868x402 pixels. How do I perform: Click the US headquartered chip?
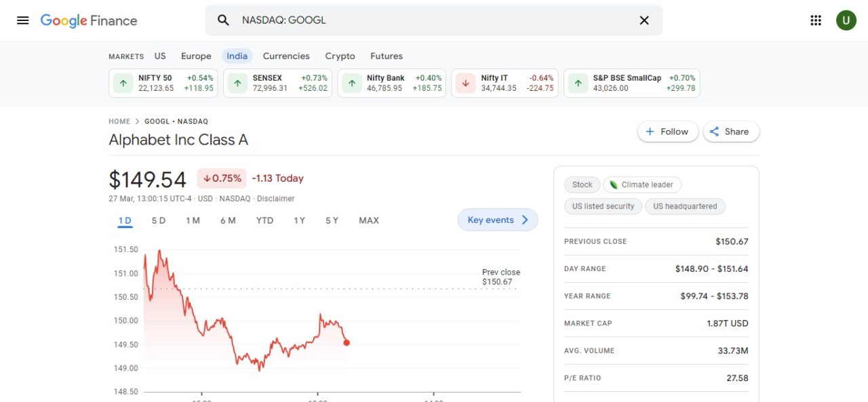pos(685,206)
